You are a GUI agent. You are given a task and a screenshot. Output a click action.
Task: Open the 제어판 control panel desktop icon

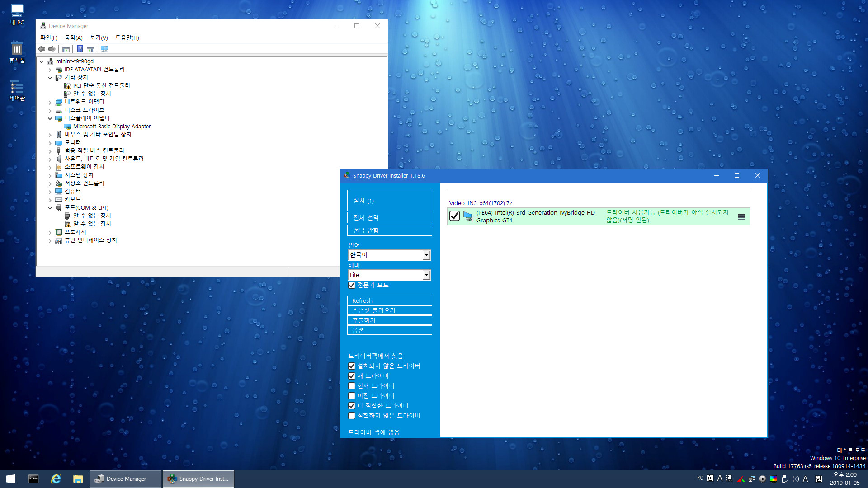[17, 90]
